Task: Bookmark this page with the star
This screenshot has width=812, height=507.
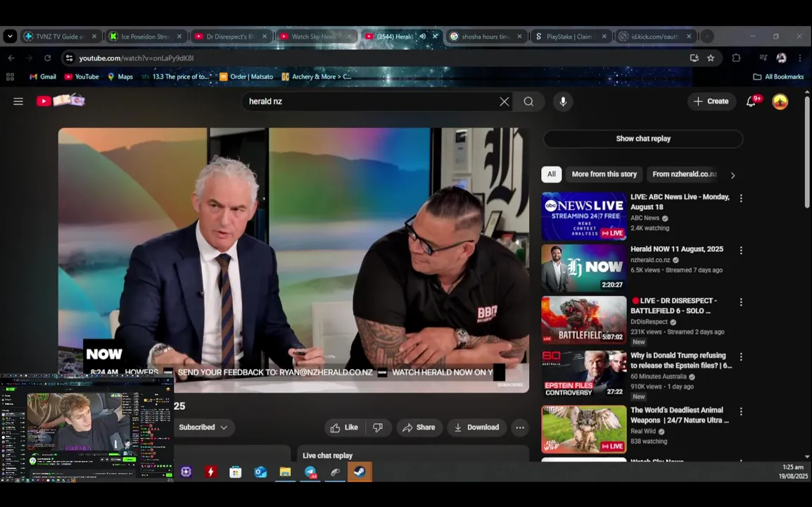Action: 711,58
